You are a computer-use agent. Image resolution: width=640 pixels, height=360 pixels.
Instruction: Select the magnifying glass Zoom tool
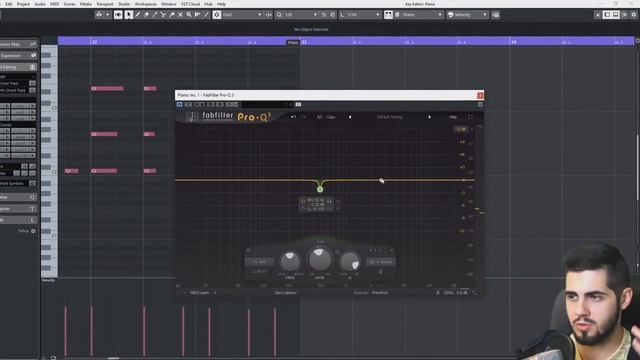[x=189, y=15]
